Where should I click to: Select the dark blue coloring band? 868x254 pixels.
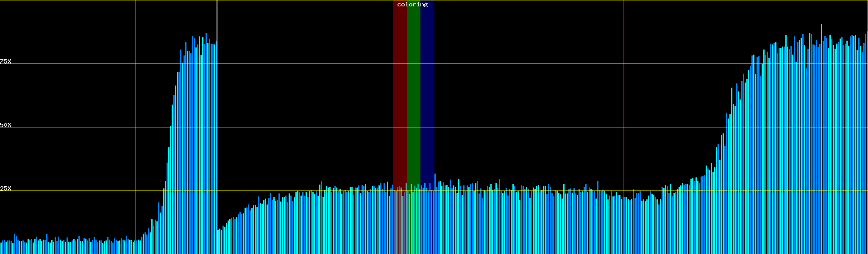[x=427, y=85]
